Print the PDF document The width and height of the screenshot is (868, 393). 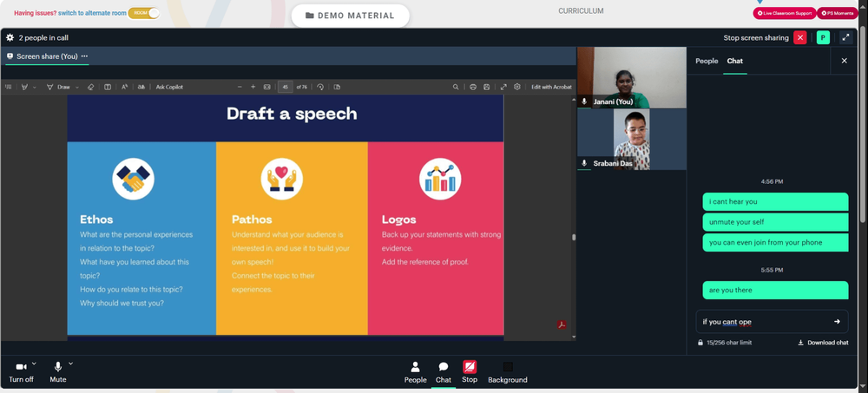pyautogui.click(x=473, y=87)
